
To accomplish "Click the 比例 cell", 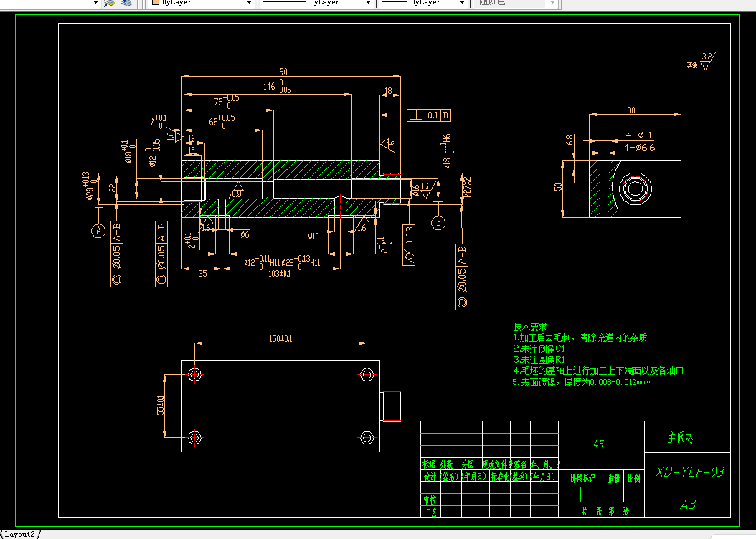I will pyautogui.click(x=634, y=479).
